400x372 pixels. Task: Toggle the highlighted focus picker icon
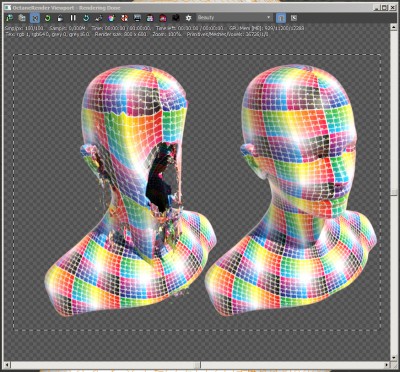click(x=35, y=18)
